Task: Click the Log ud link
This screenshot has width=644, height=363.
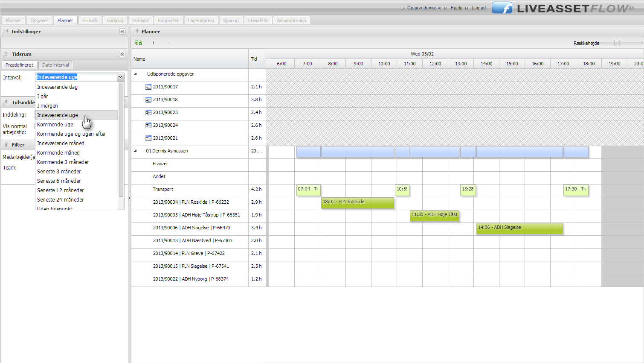Action: point(479,8)
